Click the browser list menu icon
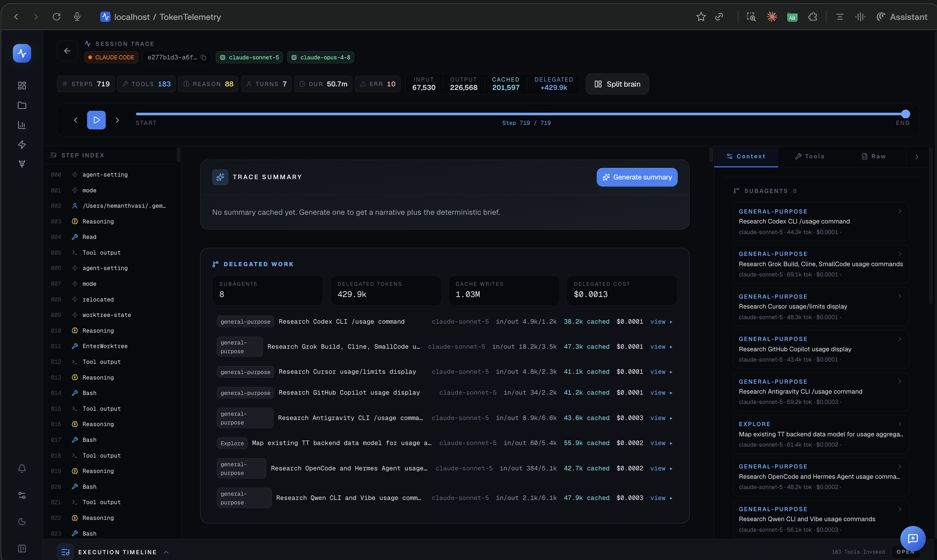Viewport: 937px width, 560px height. tap(840, 17)
